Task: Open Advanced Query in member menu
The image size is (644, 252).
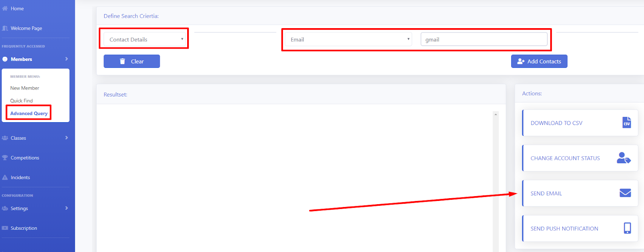Action: (29, 113)
